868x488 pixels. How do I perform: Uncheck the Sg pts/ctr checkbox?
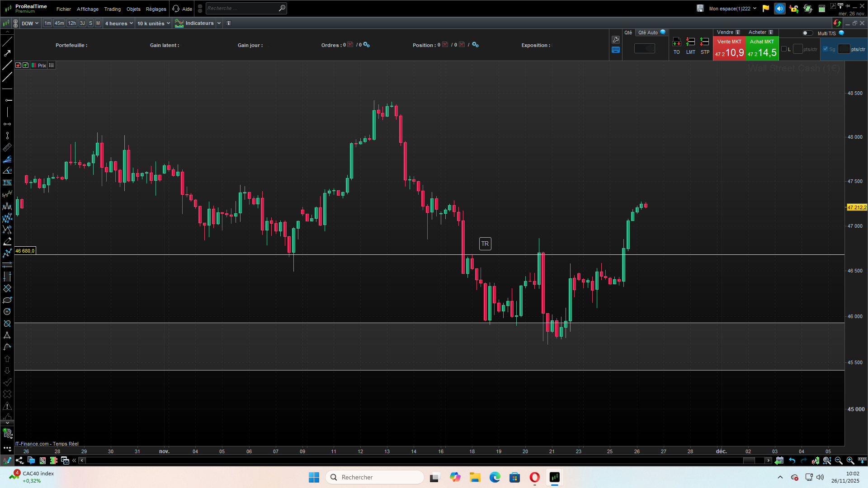pyautogui.click(x=826, y=49)
